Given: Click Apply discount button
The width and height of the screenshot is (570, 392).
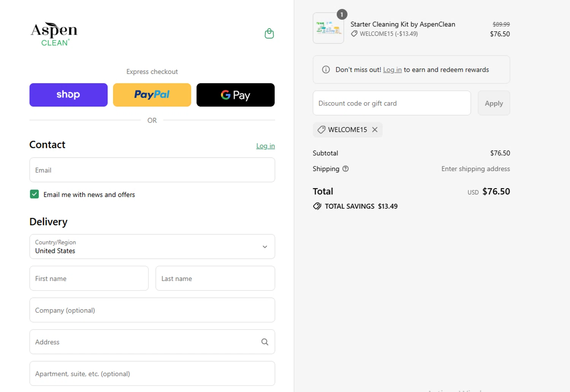Looking at the screenshot, I should pyautogui.click(x=494, y=103).
